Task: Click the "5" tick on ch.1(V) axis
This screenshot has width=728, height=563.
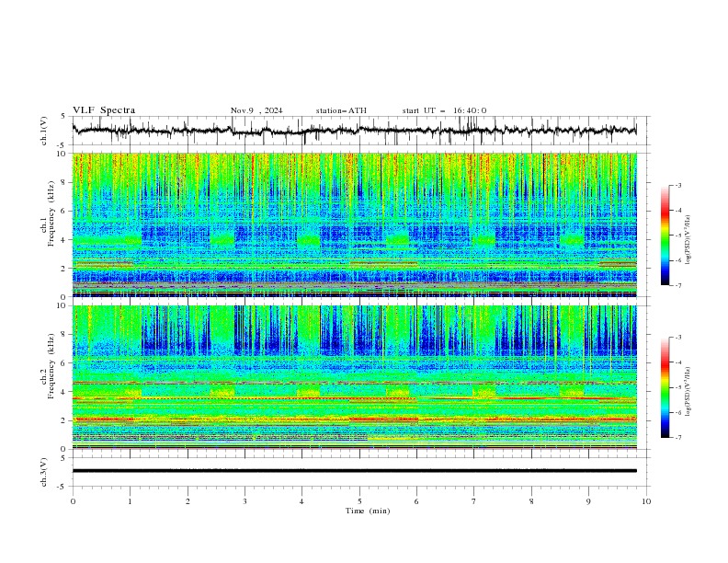Action: (63, 117)
